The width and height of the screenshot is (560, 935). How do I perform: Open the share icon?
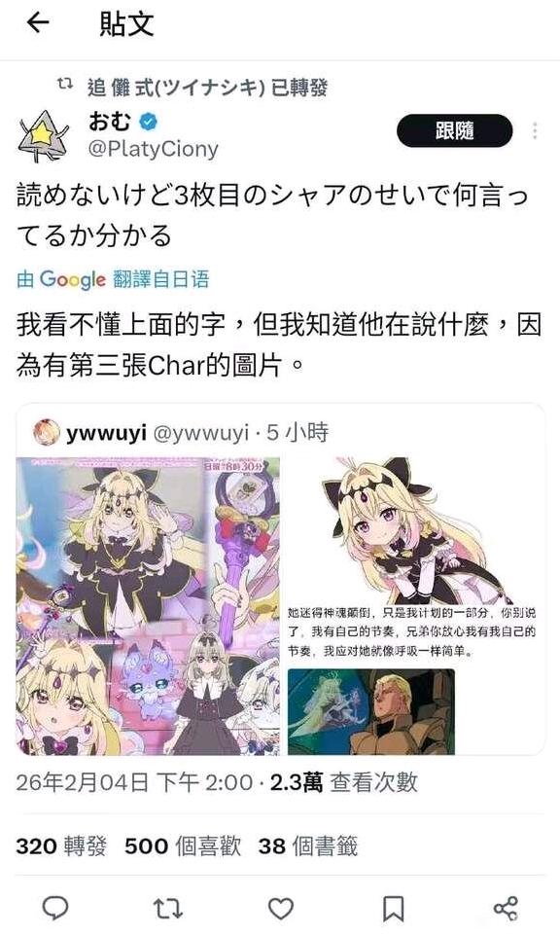[506, 909]
